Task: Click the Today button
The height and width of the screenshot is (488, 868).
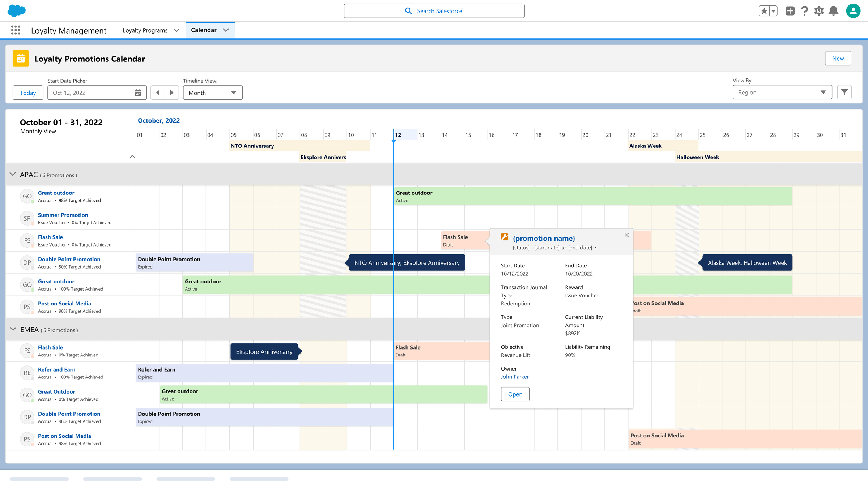Action: 28,93
